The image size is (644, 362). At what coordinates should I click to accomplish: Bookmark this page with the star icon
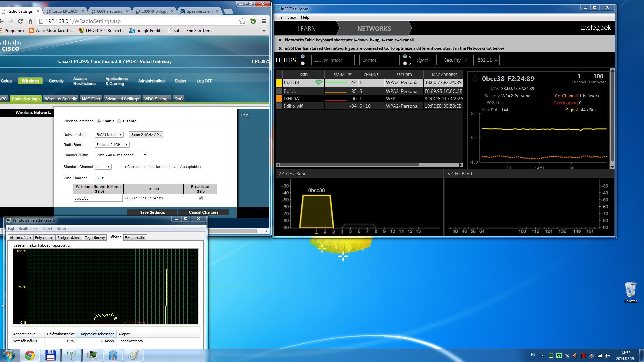point(242,21)
